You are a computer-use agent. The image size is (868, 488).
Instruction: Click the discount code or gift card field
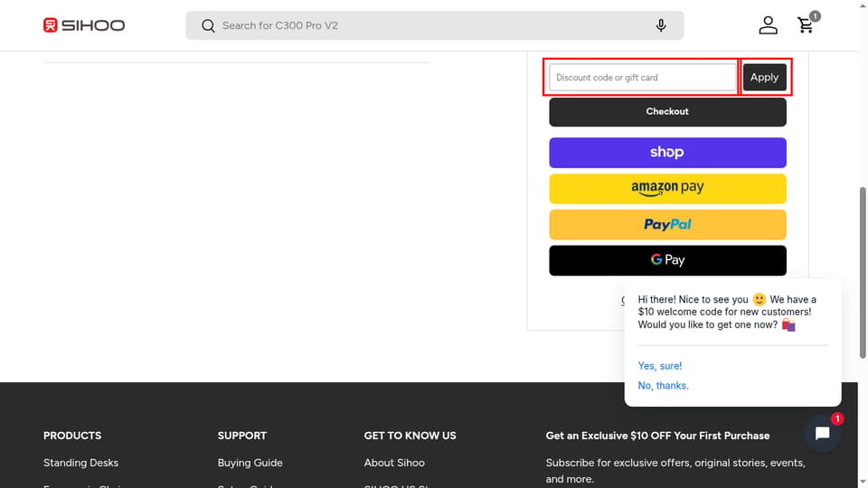point(642,78)
